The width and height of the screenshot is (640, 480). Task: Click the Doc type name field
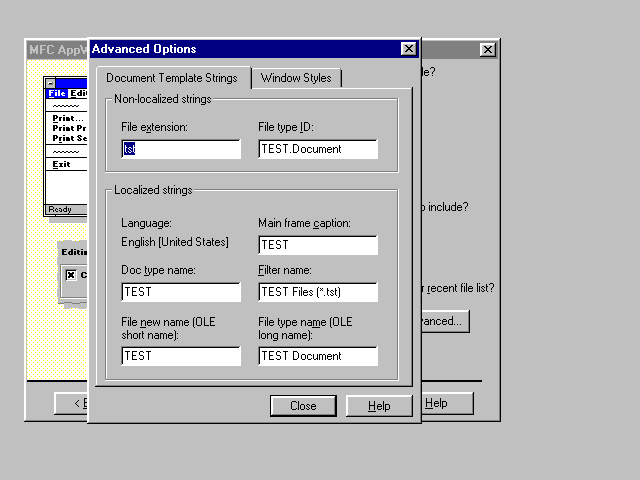(181, 292)
